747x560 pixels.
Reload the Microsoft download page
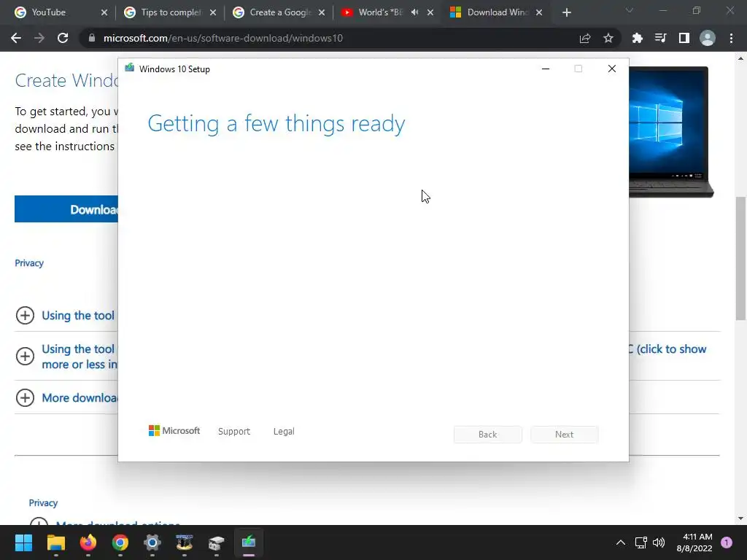pyautogui.click(x=63, y=38)
